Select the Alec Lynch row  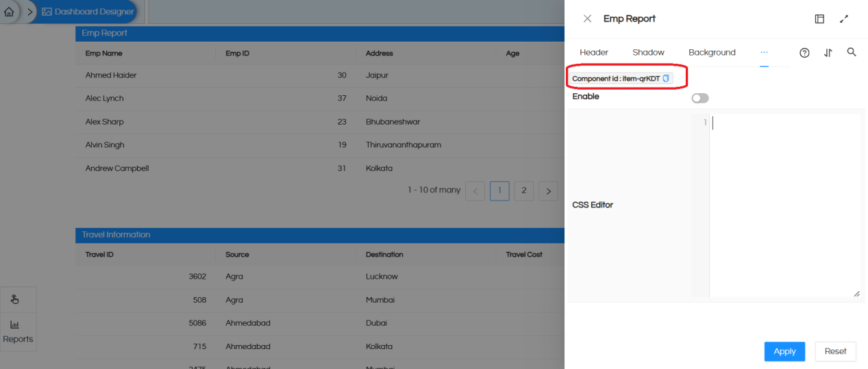[x=320, y=99]
